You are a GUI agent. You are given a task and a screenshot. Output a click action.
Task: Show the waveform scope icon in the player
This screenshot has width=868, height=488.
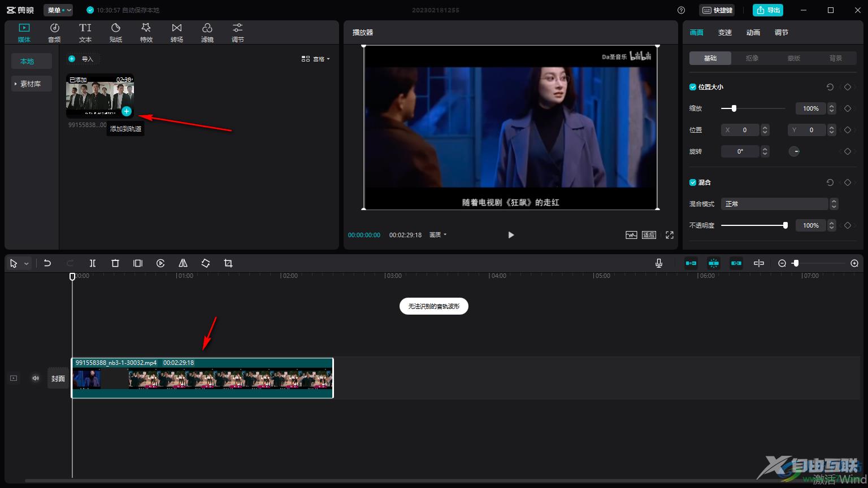tap(631, 235)
